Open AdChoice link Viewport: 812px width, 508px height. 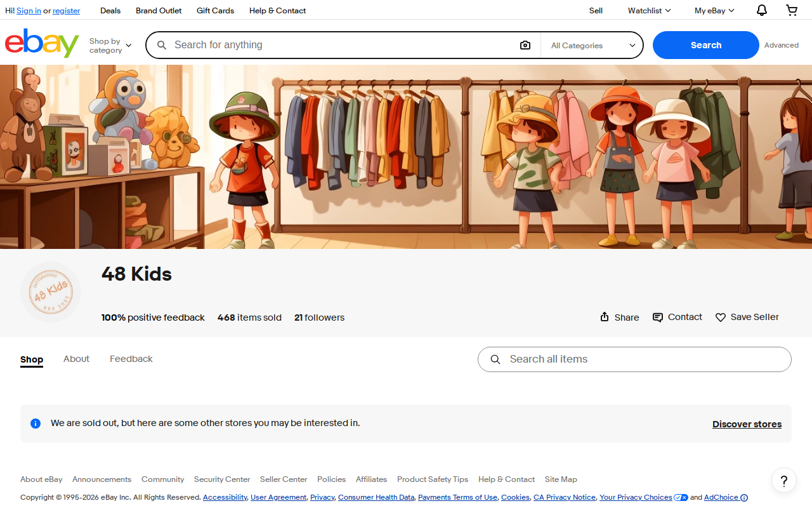point(721,498)
